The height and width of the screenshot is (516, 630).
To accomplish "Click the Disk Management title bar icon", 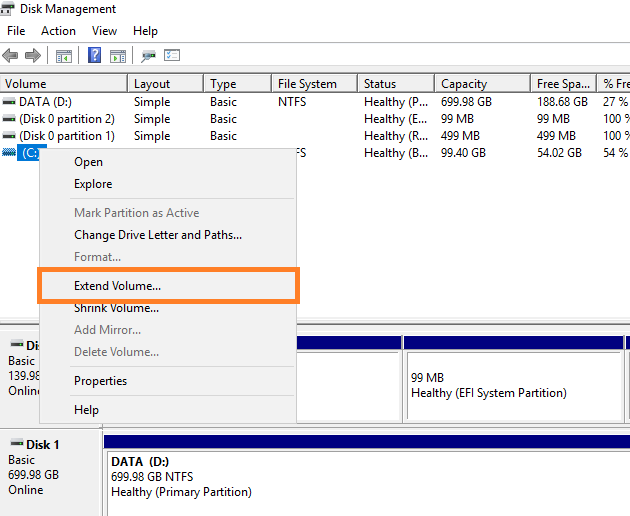I will 9,9.
